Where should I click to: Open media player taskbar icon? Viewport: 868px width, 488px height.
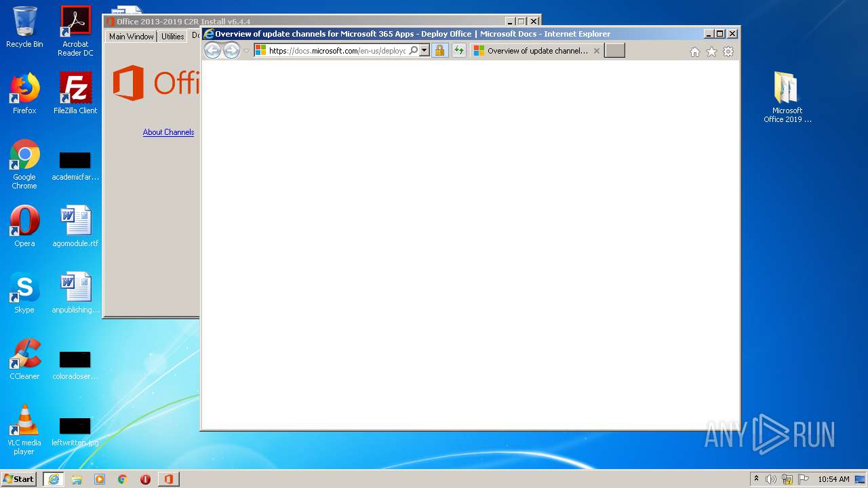pos(100,479)
